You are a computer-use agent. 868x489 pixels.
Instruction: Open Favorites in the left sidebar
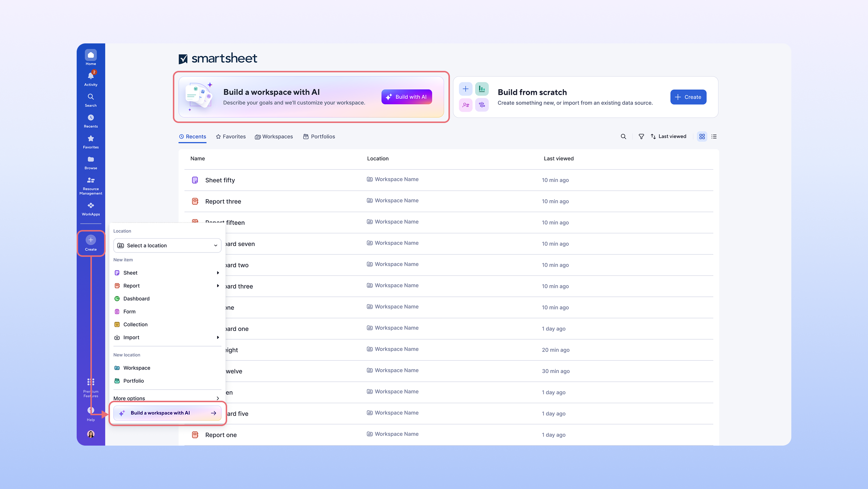point(91,142)
